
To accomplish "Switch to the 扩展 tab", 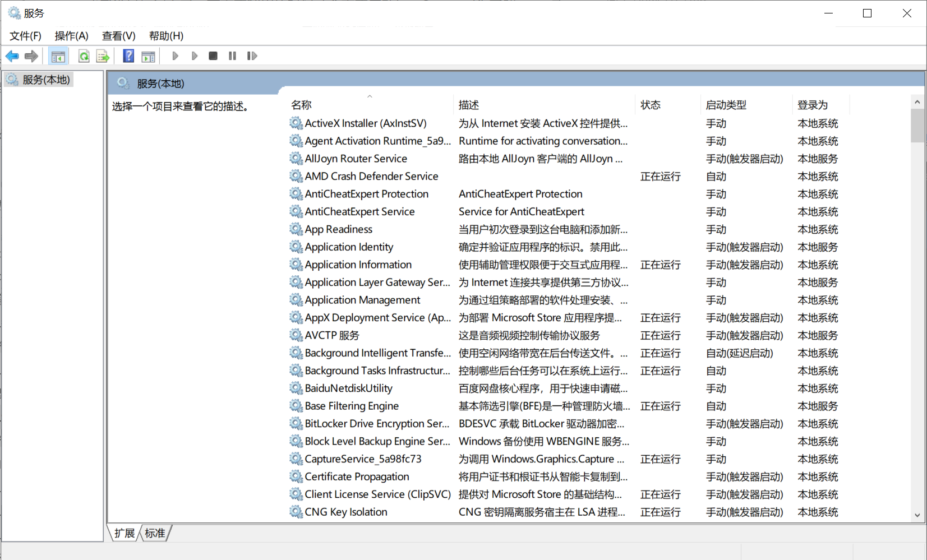I will [x=124, y=533].
